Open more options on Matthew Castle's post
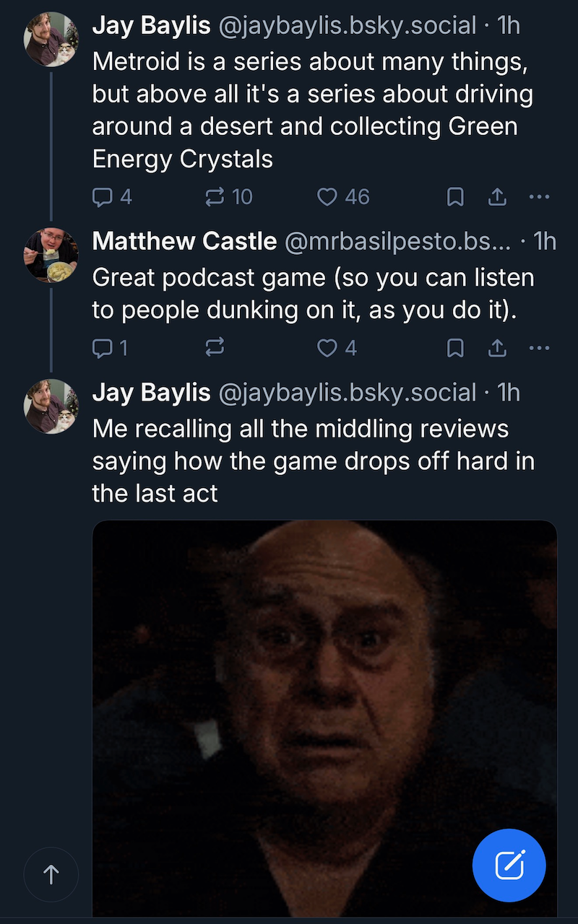Screen dimensions: 578x924 [x=539, y=348]
